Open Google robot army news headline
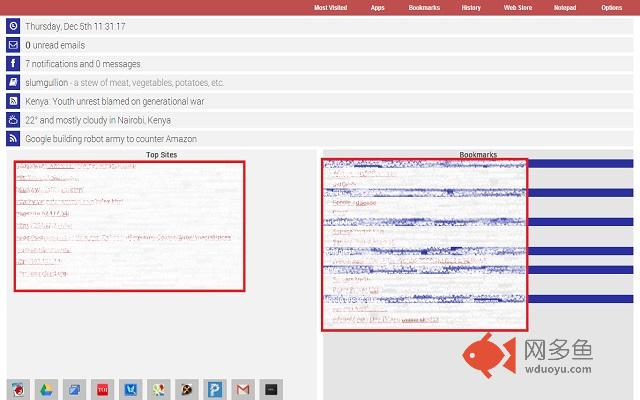Viewport: 640px width, 400px height. 111,139
